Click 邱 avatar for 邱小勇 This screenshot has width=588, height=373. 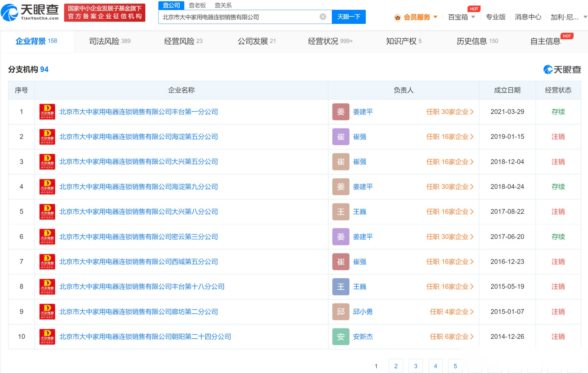pyautogui.click(x=341, y=312)
